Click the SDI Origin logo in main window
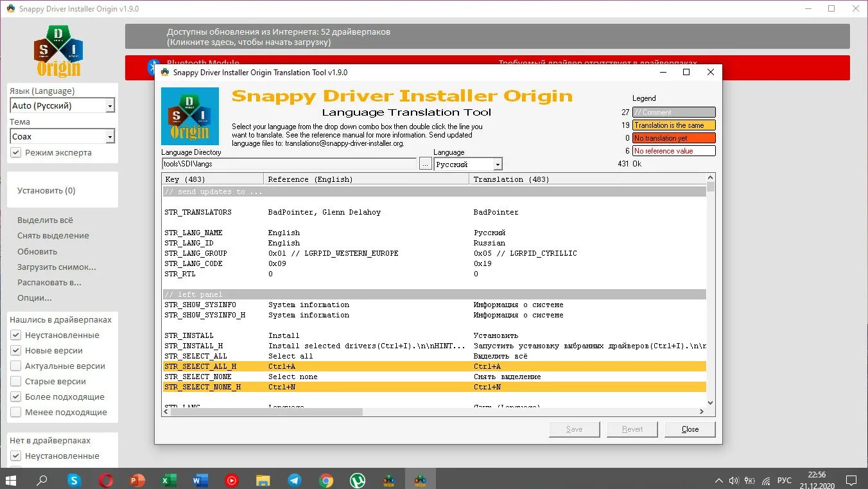Viewport: 868px width, 489px height. point(58,51)
